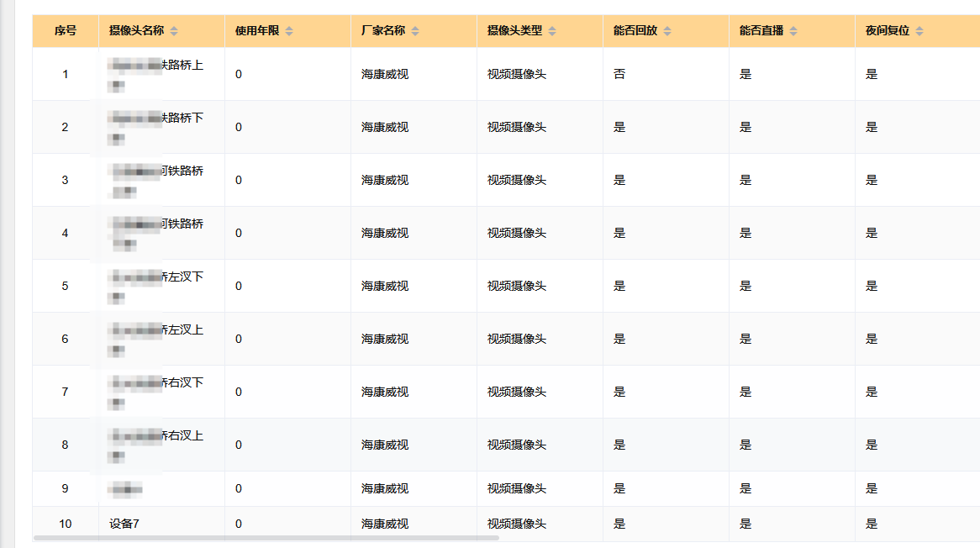The image size is (980, 548).
Task: Click 使用年限 value 0 in row 8
Action: point(239,445)
